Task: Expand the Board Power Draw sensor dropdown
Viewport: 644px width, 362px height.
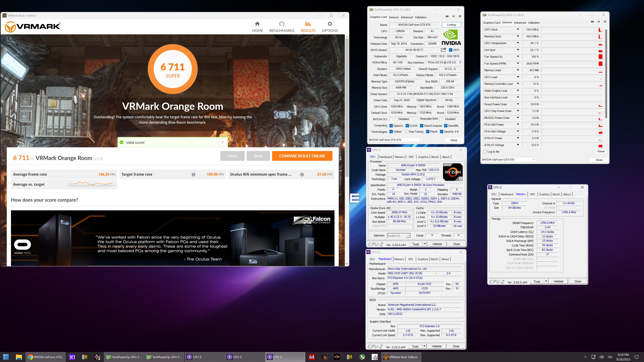Action: point(518,104)
